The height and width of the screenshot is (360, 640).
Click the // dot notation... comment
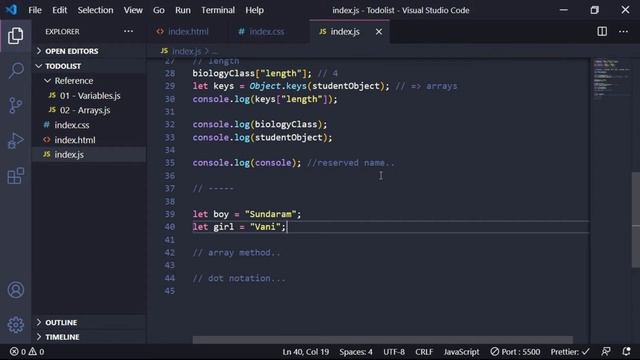click(x=239, y=278)
